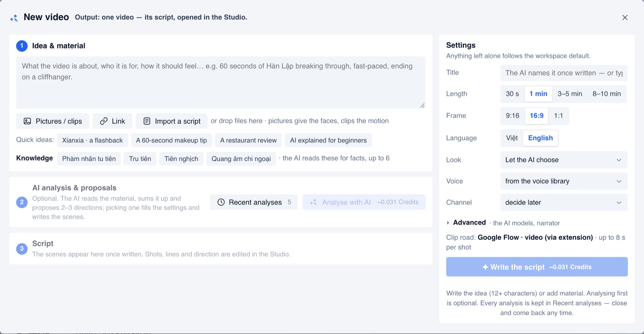Viewport: 644px width, 334px height.
Task: Select the 30 s length option
Action: pyautogui.click(x=512, y=94)
